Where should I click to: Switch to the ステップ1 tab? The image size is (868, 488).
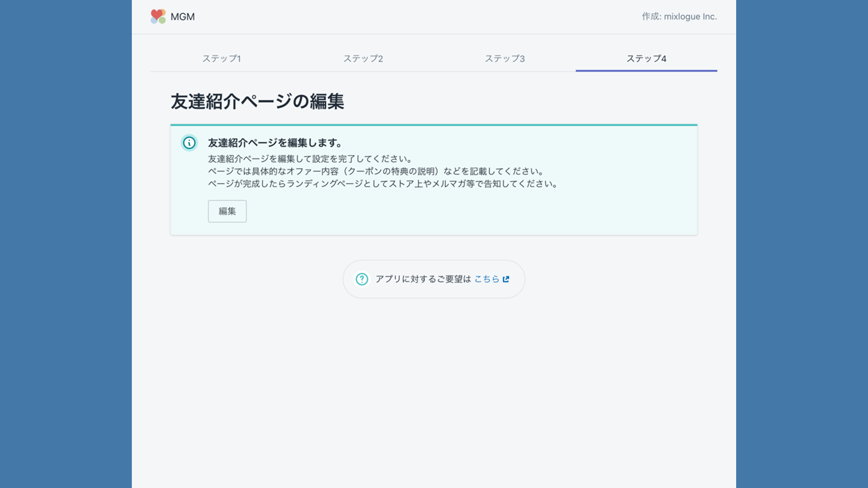[x=221, y=59]
